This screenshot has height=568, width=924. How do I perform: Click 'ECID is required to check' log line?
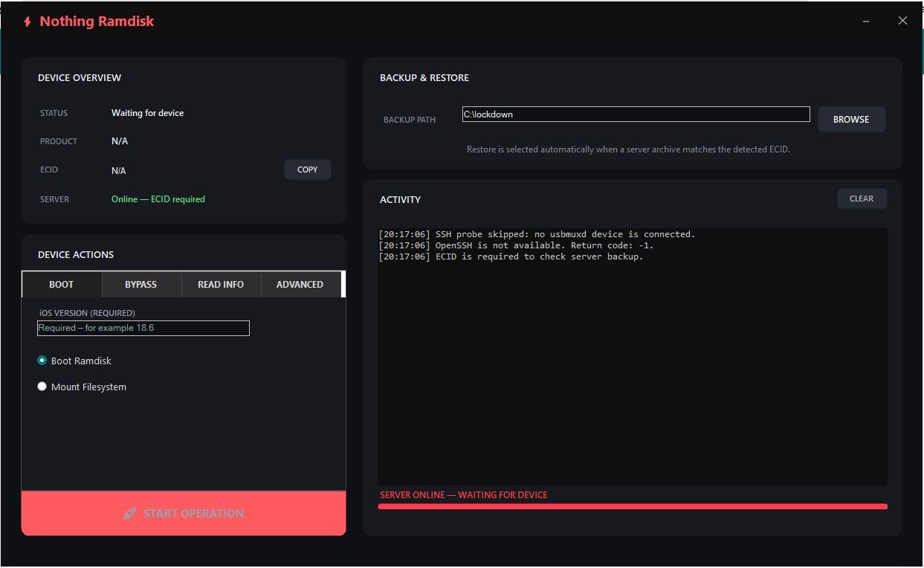(511, 256)
